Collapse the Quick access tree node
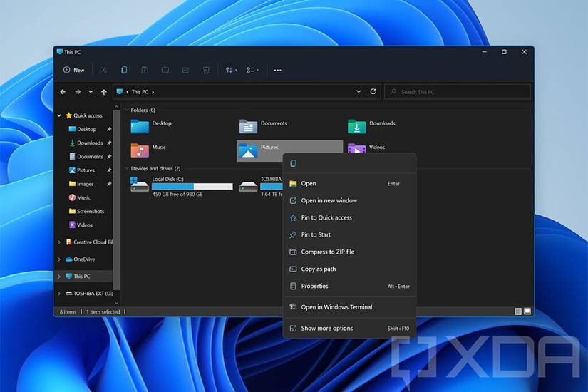Viewport: 588px width, 392px height. click(59, 115)
